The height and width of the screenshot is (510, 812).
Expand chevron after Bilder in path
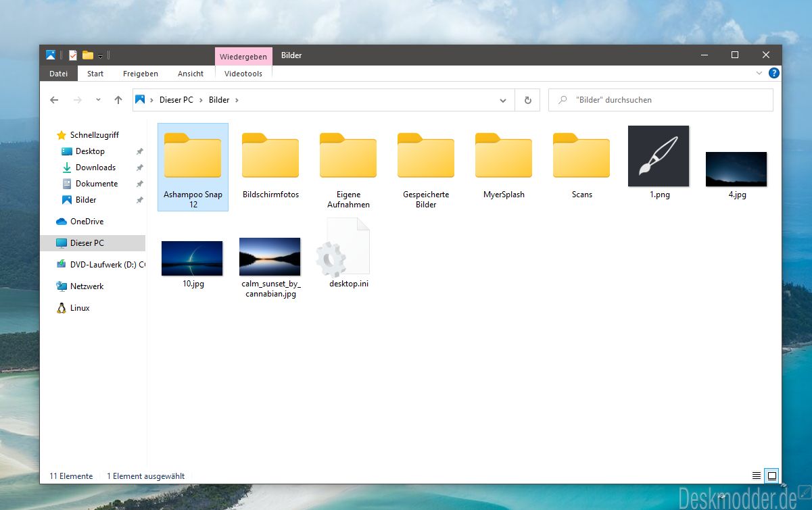click(237, 100)
